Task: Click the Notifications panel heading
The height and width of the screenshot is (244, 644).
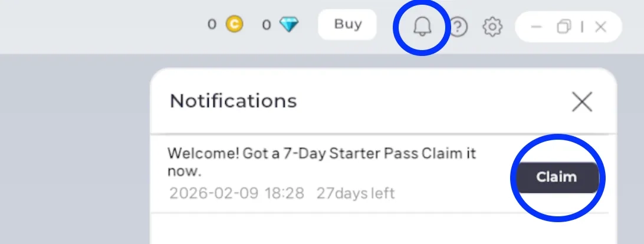Action: (233, 101)
